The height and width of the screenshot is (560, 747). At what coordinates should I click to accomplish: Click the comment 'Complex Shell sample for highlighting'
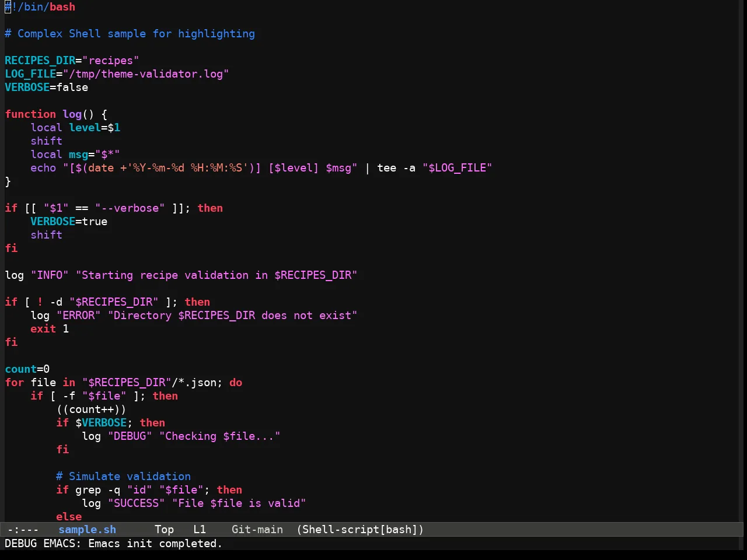click(x=130, y=34)
